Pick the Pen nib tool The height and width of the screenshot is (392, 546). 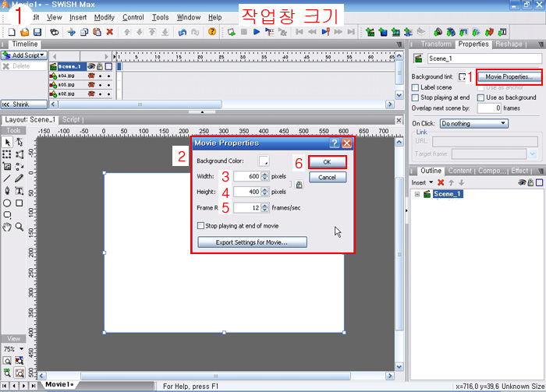(x=6, y=191)
